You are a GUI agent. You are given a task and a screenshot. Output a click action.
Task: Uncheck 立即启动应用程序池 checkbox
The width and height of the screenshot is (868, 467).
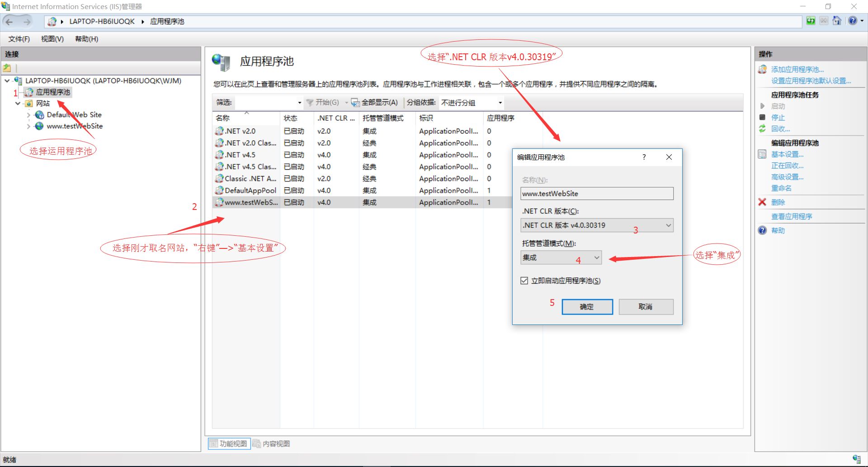pyautogui.click(x=524, y=280)
